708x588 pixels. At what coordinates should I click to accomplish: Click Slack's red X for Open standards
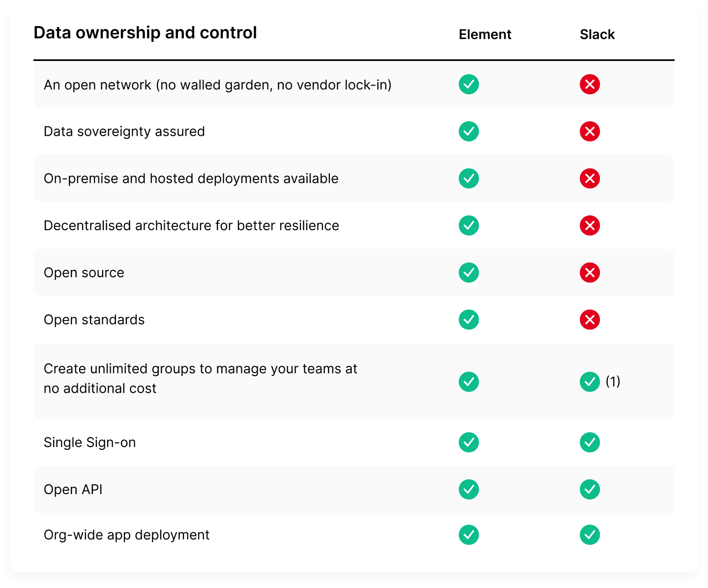(590, 320)
